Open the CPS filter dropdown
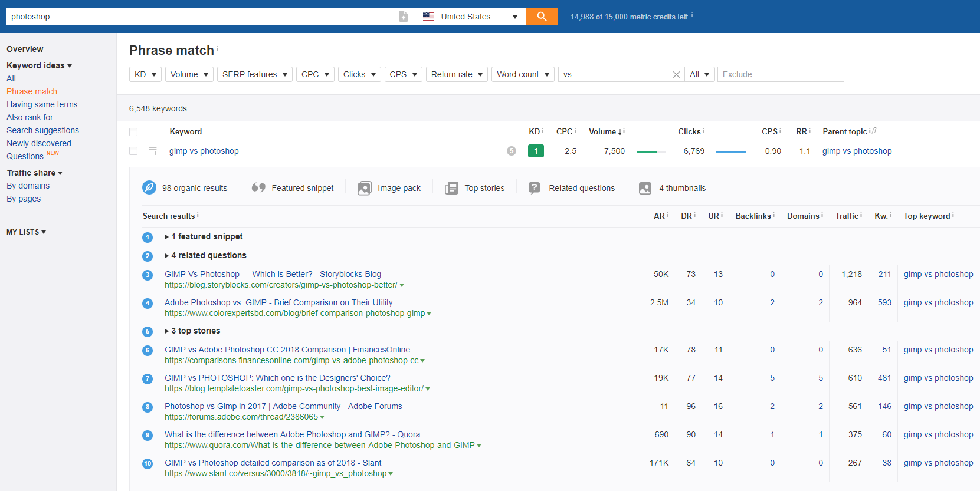This screenshot has width=980, height=491. (x=404, y=74)
